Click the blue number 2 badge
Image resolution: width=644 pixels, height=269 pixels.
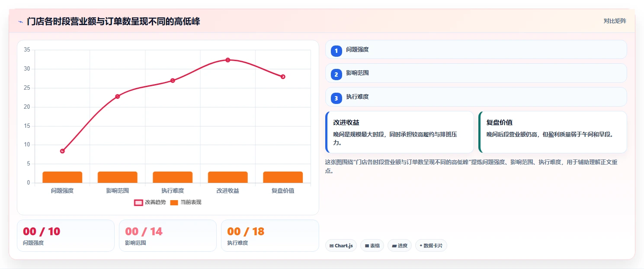[x=336, y=75]
